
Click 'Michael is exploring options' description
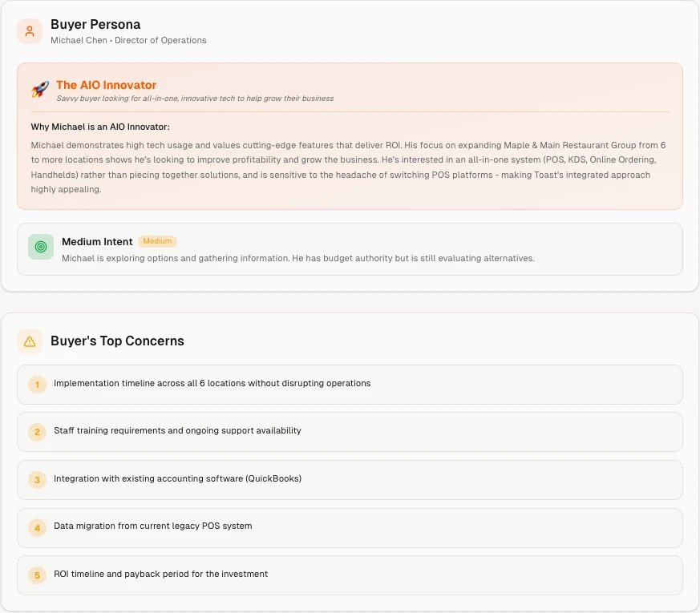[x=297, y=258]
